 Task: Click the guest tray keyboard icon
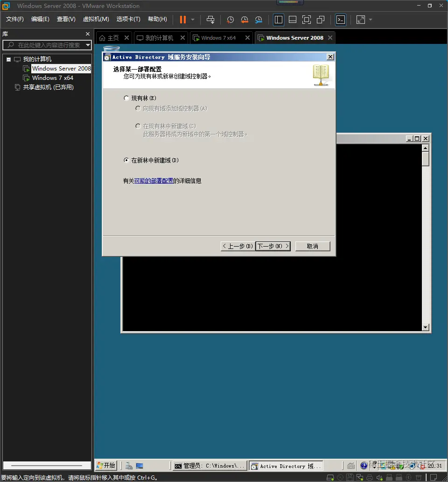point(350,466)
